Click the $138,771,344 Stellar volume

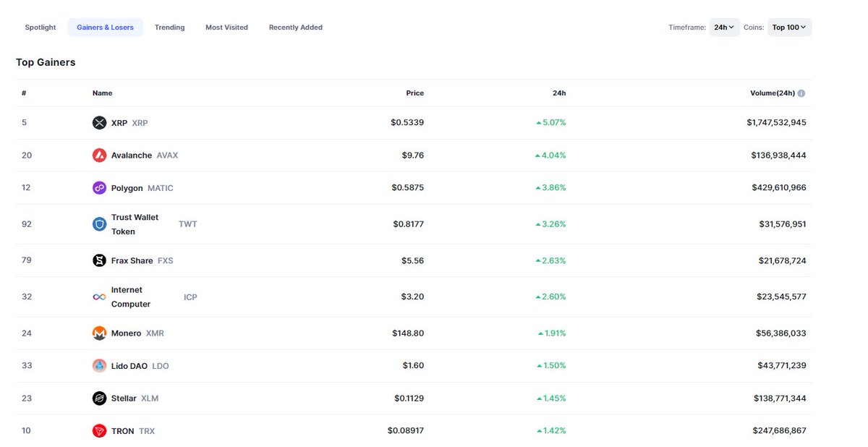point(779,399)
